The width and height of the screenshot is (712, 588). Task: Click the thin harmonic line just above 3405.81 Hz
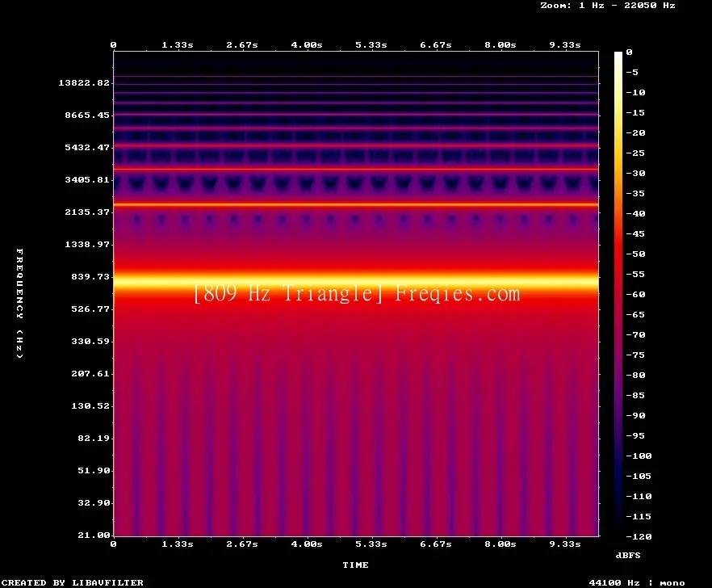[x=356, y=169]
